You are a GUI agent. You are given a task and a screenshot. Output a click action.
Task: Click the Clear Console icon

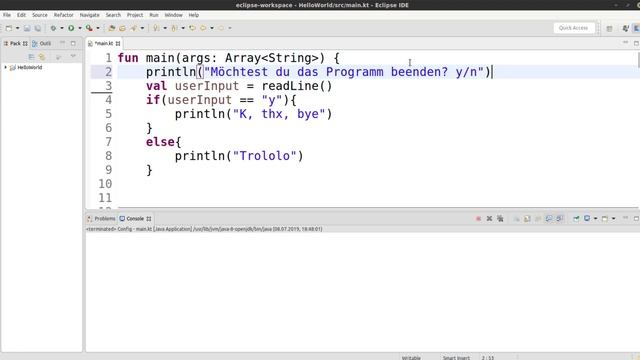pyautogui.click(x=516, y=219)
